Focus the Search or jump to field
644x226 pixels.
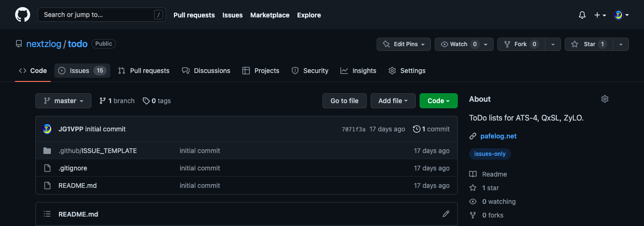click(x=101, y=15)
